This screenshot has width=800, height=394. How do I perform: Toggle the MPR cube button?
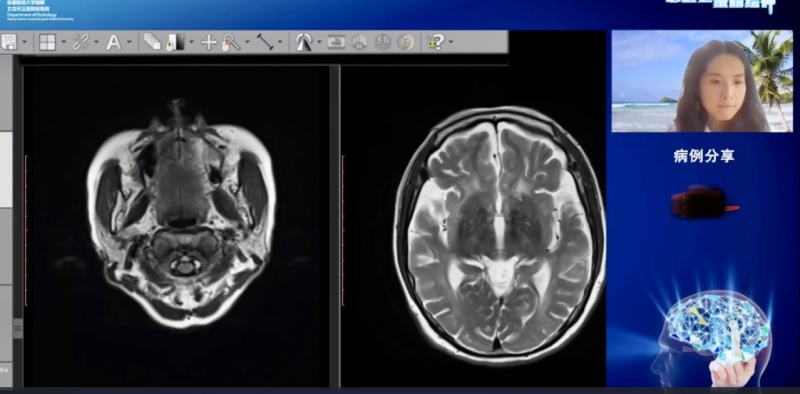coord(360,42)
